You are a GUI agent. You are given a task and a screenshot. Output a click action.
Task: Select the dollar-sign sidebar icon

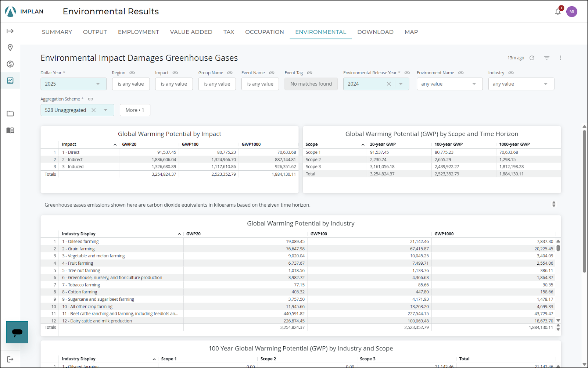(x=10, y=64)
